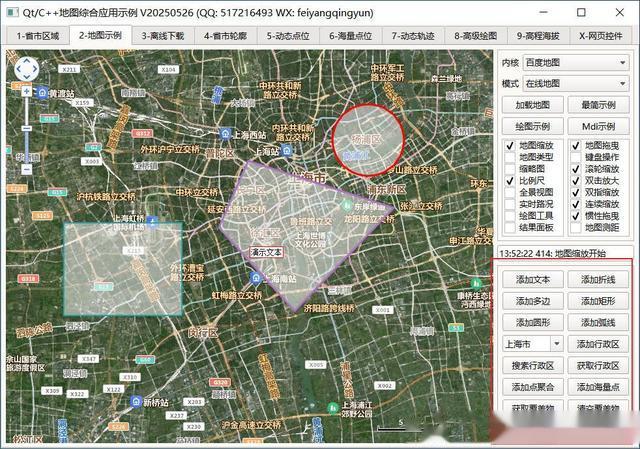Enable the 结果面板 checkbox
640x449 pixels.
coord(510,227)
